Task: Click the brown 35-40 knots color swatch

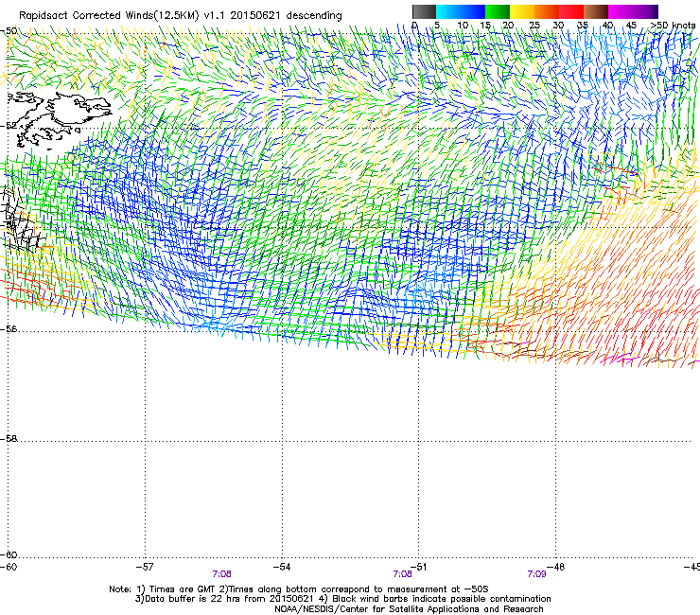Action: 596,11
